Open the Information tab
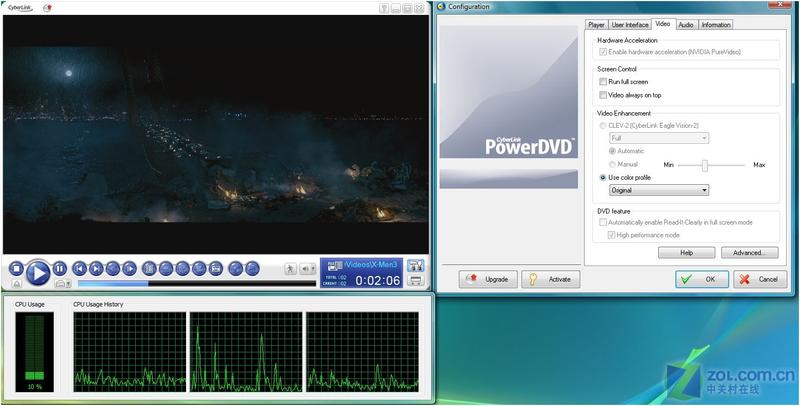This screenshot has height=406, width=800. point(716,24)
